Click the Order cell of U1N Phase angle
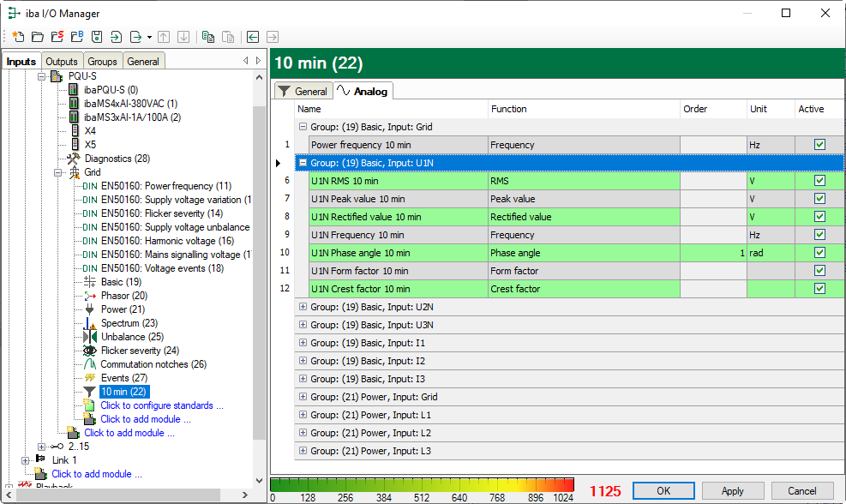846x504 pixels. 712,253
